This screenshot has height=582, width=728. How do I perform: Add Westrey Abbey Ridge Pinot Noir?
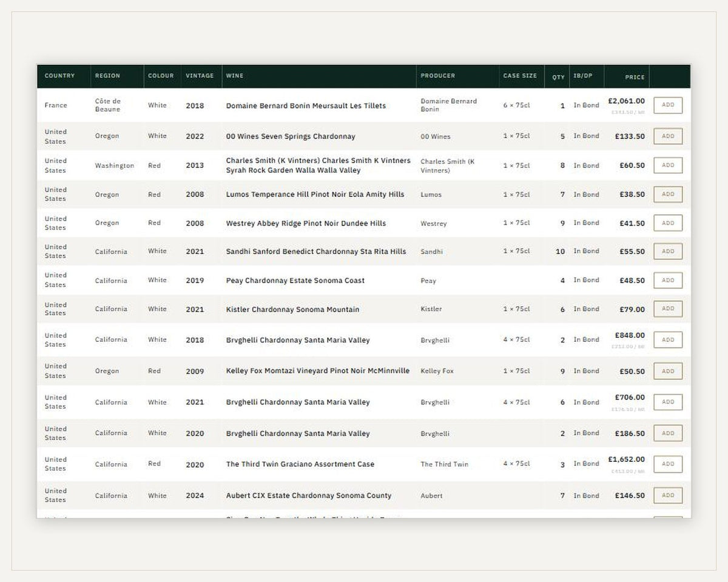pos(668,223)
